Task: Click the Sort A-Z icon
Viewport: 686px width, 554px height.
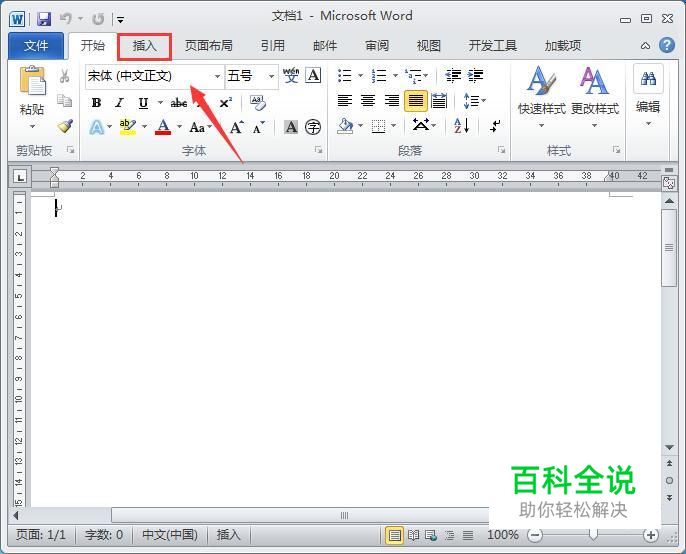Action: click(x=462, y=126)
